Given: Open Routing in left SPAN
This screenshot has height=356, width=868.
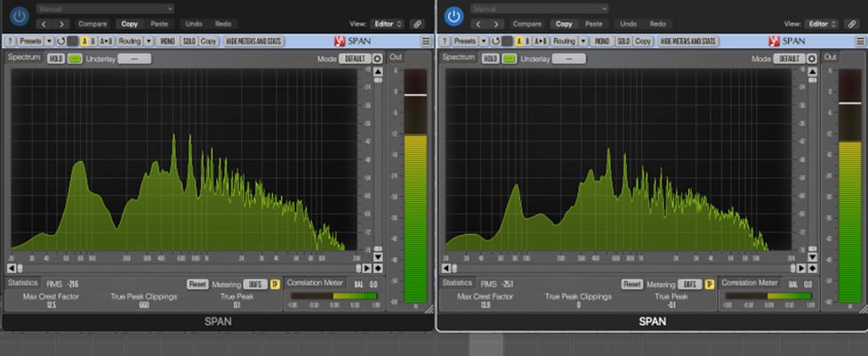Looking at the screenshot, I should click(130, 42).
